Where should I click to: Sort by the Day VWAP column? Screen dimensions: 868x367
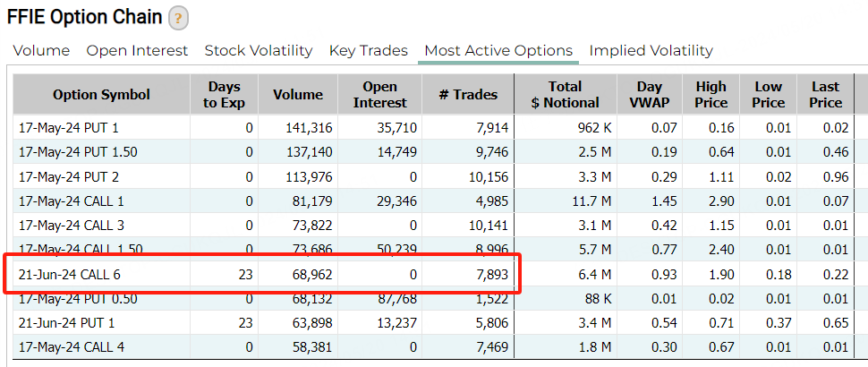coord(650,95)
